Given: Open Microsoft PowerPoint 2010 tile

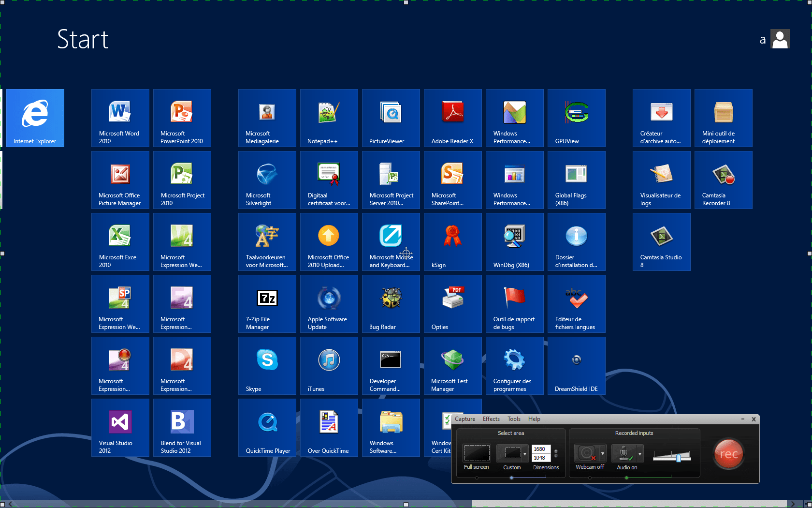Looking at the screenshot, I should 182,118.
